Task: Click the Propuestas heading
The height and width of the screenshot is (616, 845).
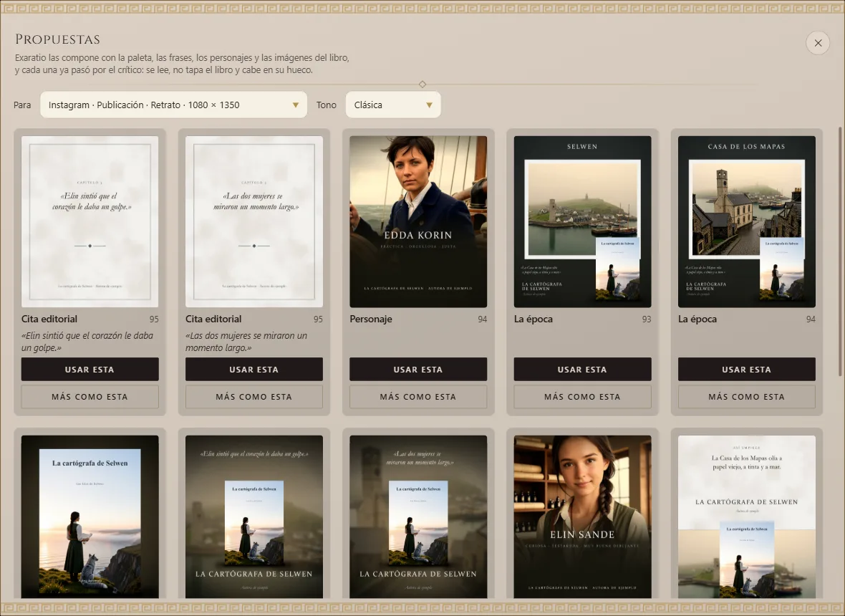Action: tap(58, 39)
